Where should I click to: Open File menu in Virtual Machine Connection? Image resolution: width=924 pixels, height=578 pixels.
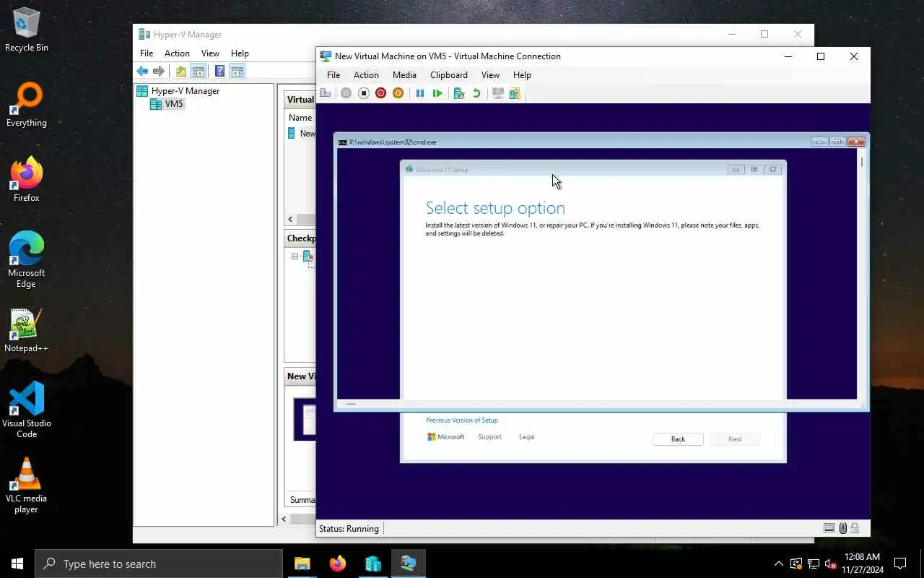[x=334, y=74]
